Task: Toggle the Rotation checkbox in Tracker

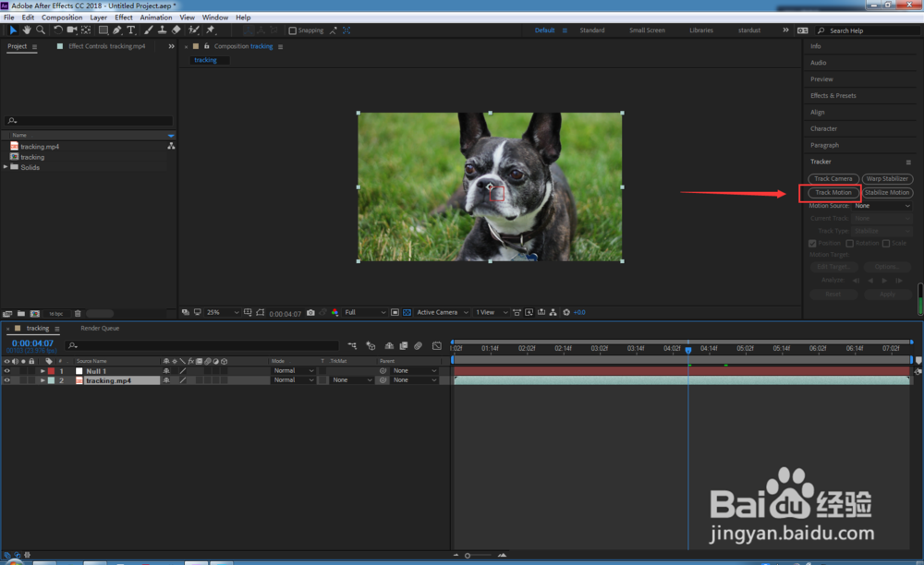Action: tap(850, 243)
